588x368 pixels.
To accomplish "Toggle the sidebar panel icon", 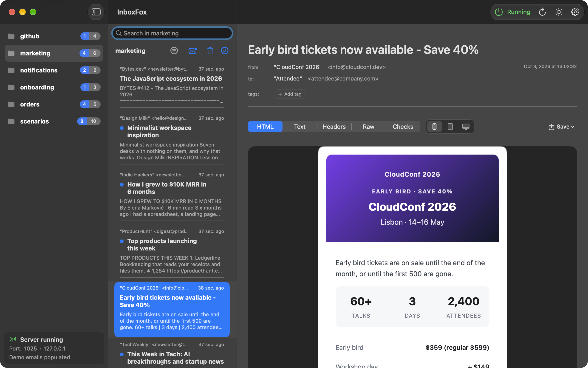I will pos(96,12).
